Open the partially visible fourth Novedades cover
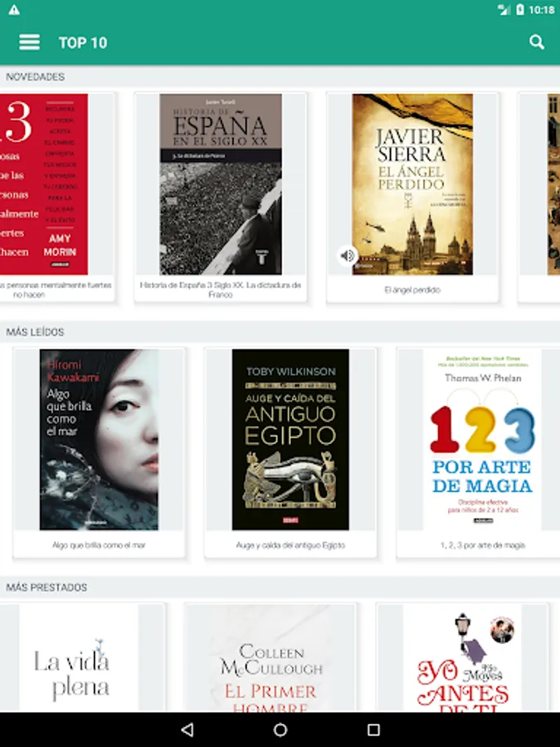Screen dimensions: 560x747 coord(553,184)
